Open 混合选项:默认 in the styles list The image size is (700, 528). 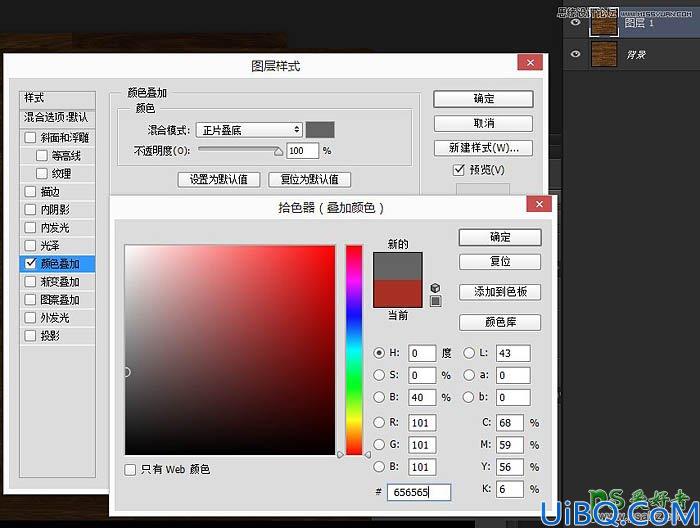[57, 117]
